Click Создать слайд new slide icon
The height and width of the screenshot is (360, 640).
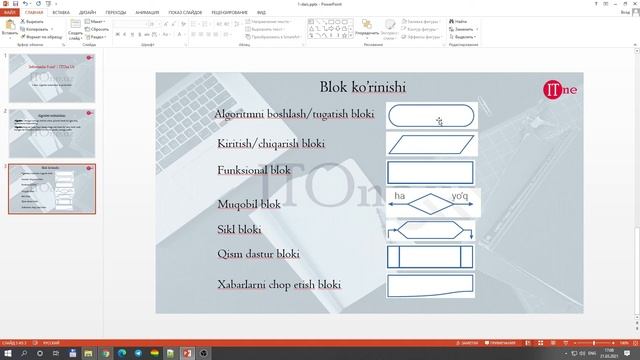(76, 24)
